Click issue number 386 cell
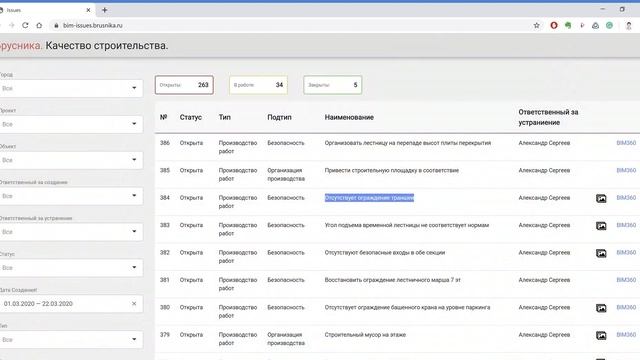The width and height of the screenshot is (640, 360). 164,143
